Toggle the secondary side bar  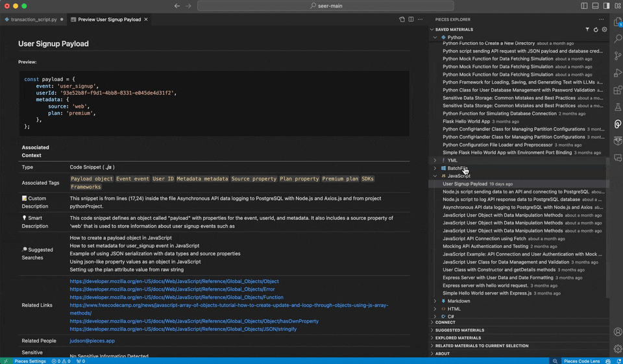pos(606,6)
